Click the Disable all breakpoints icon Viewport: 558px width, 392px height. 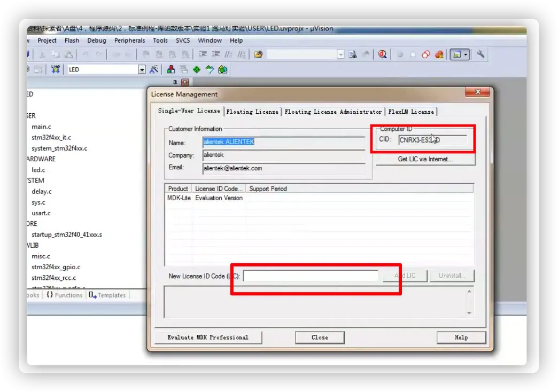click(426, 55)
